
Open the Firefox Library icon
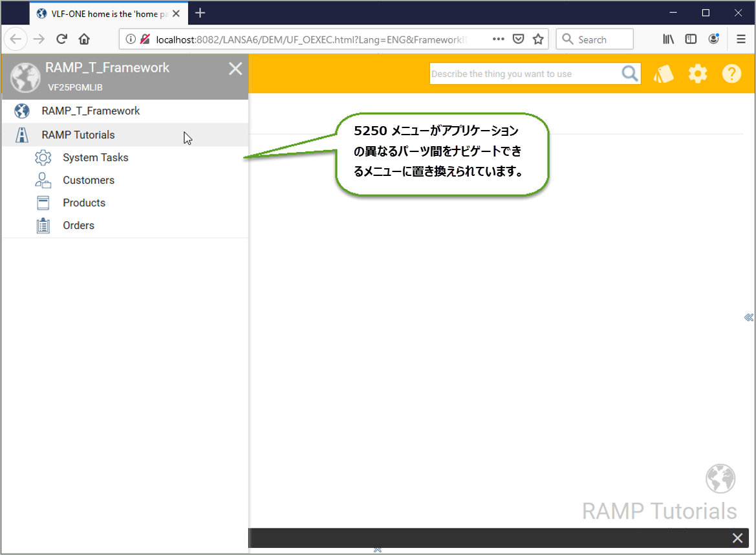(668, 39)
